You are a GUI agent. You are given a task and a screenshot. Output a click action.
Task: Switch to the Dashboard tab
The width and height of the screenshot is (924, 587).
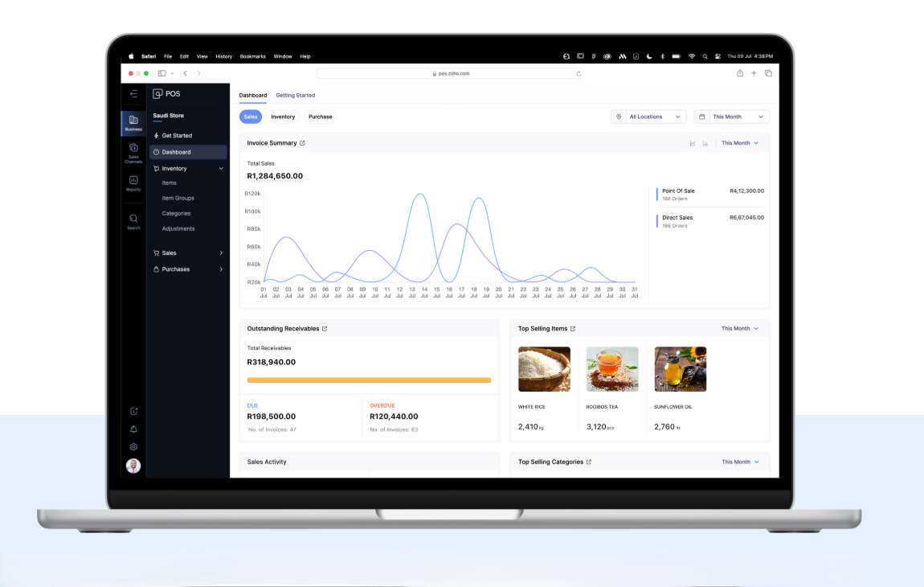pos(253,95)
